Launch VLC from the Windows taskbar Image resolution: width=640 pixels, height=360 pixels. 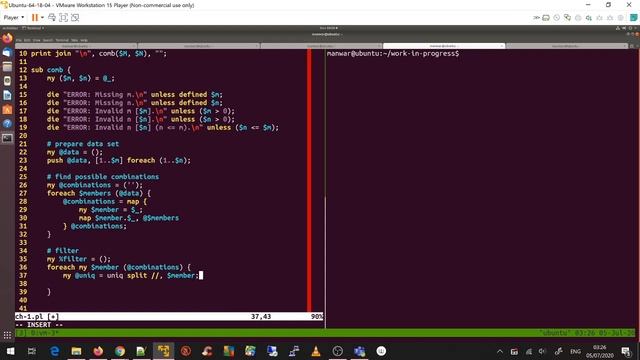tap(316, 351)
